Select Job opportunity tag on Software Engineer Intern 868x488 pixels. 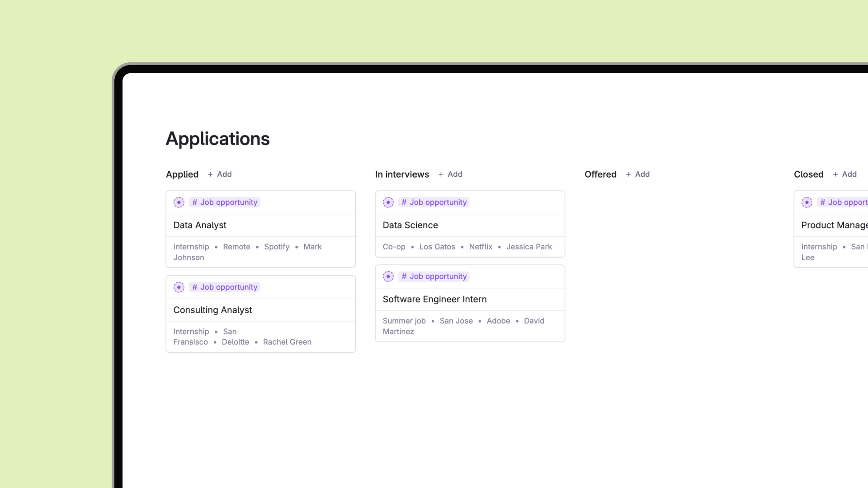click(434, 277)
